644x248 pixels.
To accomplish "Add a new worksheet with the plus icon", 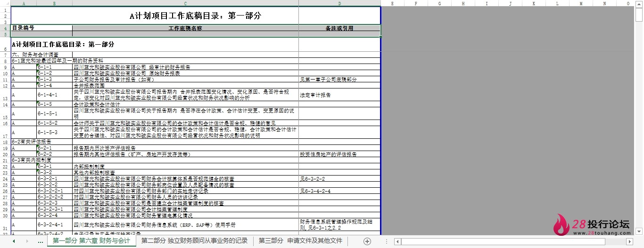I will coord(367,241).
